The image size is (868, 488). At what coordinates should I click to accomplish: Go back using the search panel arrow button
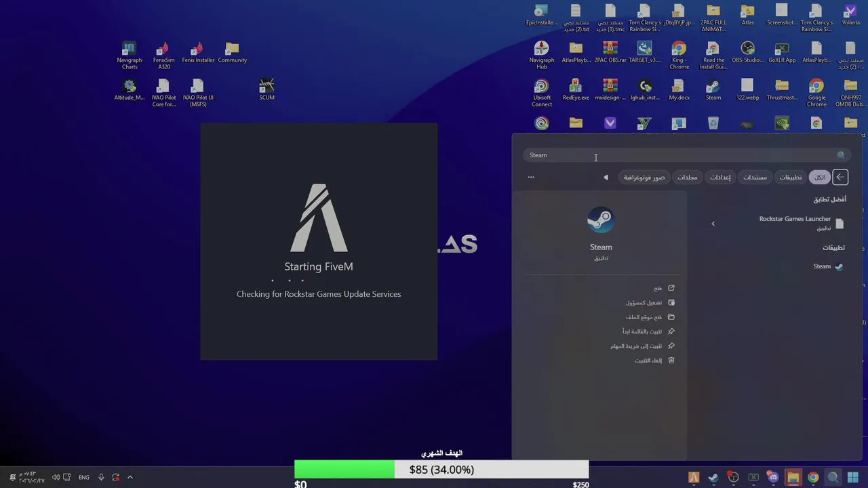pos(840,177)
